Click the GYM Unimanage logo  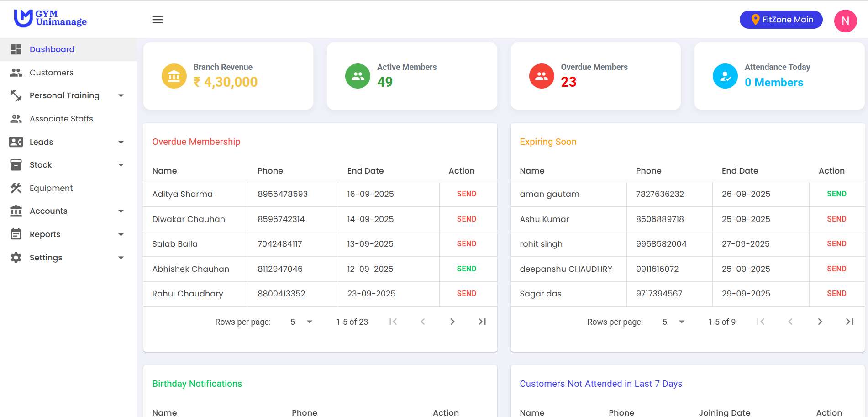pos(50,19)
